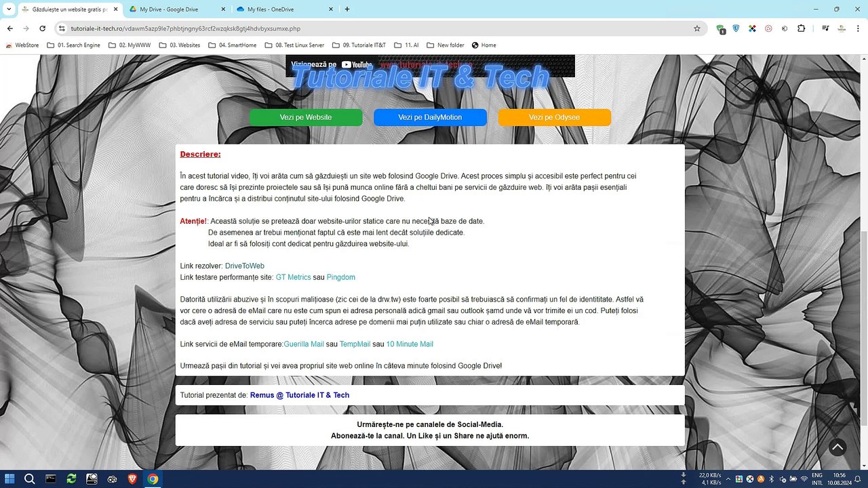Screen dimensions: 868x488
Task: Open the 02. MyWWW bookmark folder
Action: (129, 45)
